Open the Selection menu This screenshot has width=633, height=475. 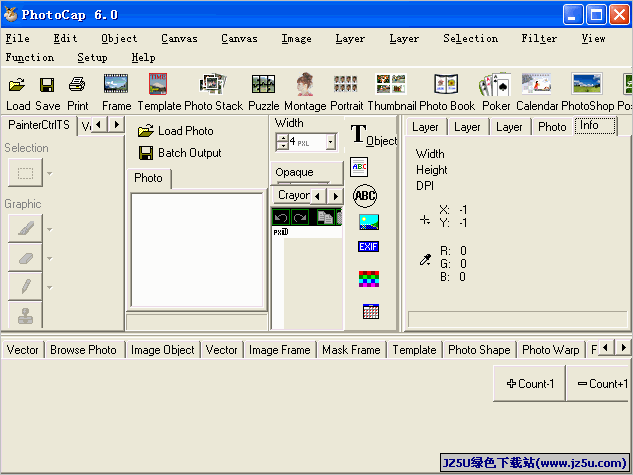pyautogui.click(x=471, y=38)
